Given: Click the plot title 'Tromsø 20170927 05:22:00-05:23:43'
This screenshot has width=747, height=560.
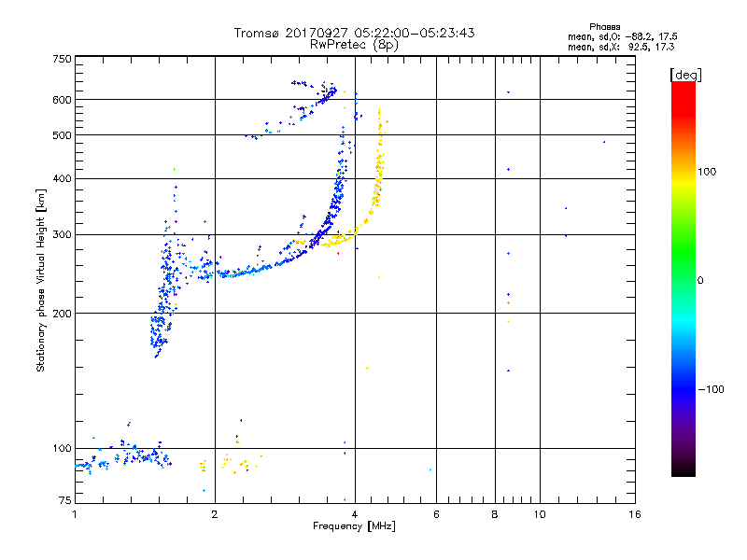Looking at the screenshot, I should click(354, 33).
